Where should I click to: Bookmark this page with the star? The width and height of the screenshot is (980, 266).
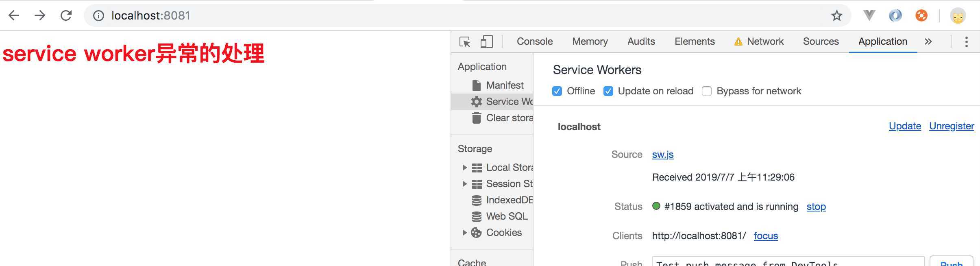coord(836,15)
